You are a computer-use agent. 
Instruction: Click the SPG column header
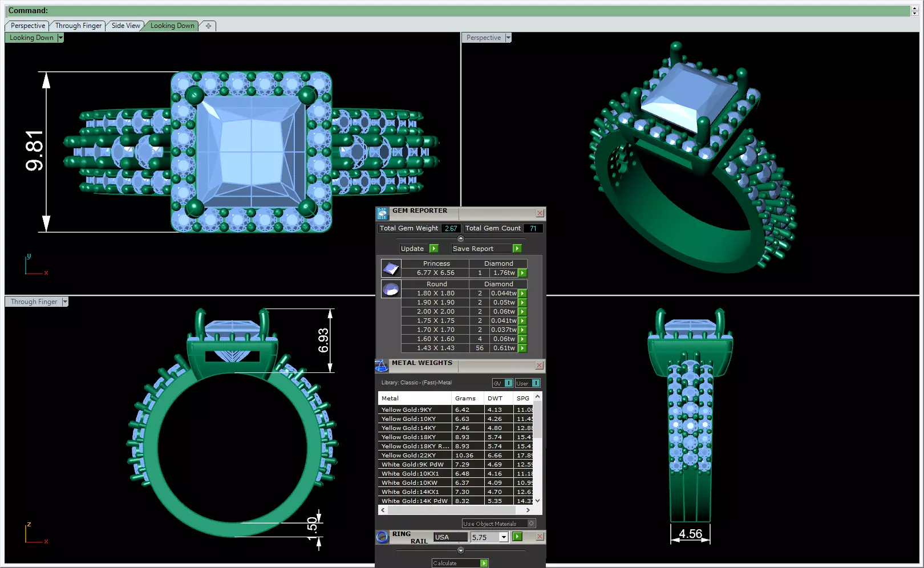coord(523,398)
